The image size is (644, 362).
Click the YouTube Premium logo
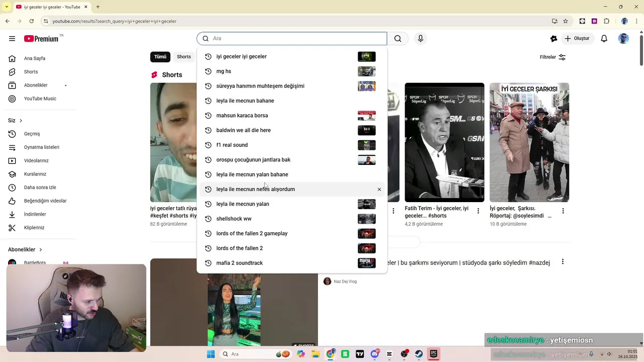click(41, 39)
